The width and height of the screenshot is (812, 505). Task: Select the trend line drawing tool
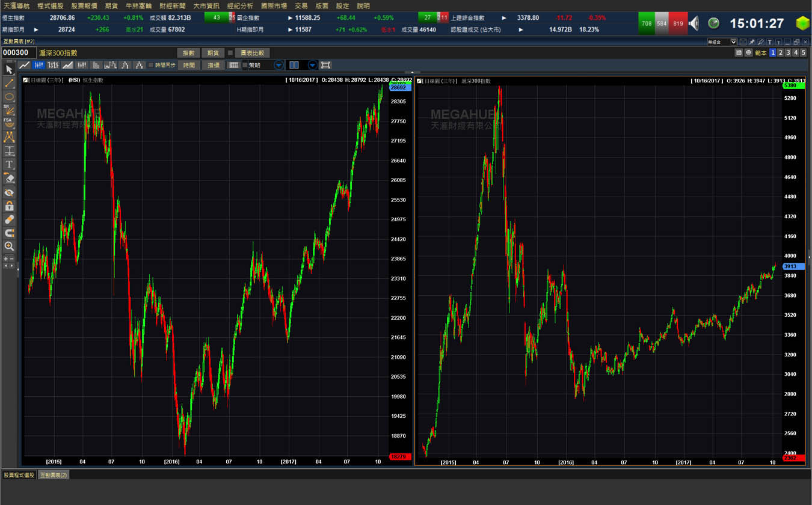(9, 83)
